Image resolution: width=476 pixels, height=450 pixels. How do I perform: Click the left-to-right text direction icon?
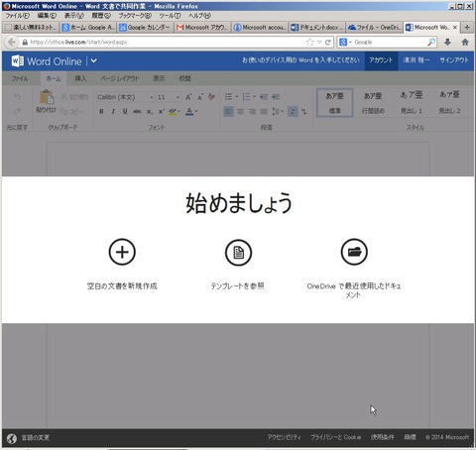pyautogui.click(x=293, y=112)
